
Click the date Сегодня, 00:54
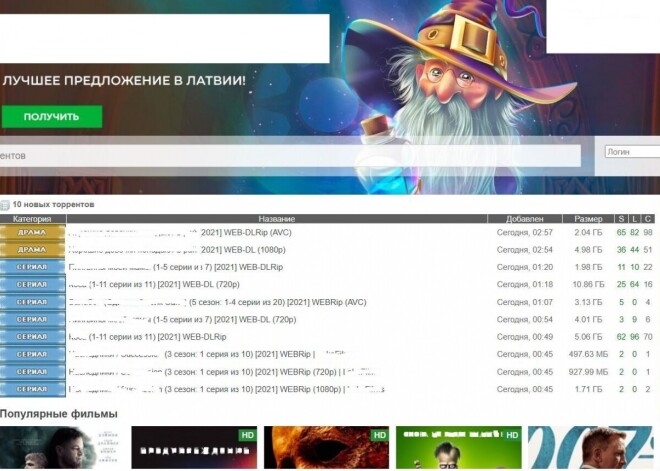tap(525, 319)
